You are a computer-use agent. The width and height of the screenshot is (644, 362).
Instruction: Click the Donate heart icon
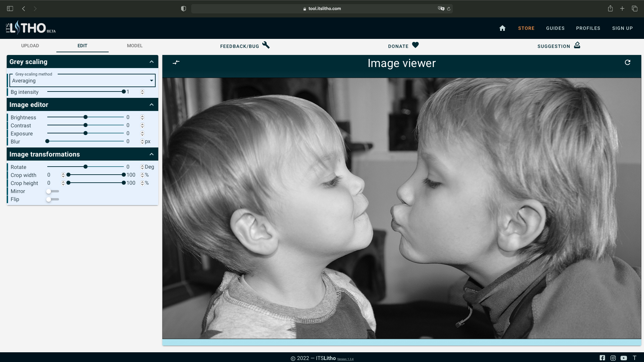click(x=415, y=45)
